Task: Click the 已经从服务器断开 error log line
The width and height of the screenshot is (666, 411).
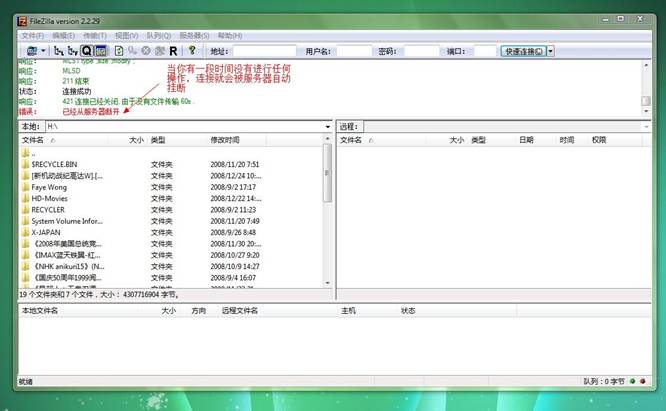Action: tap(91, 112)
